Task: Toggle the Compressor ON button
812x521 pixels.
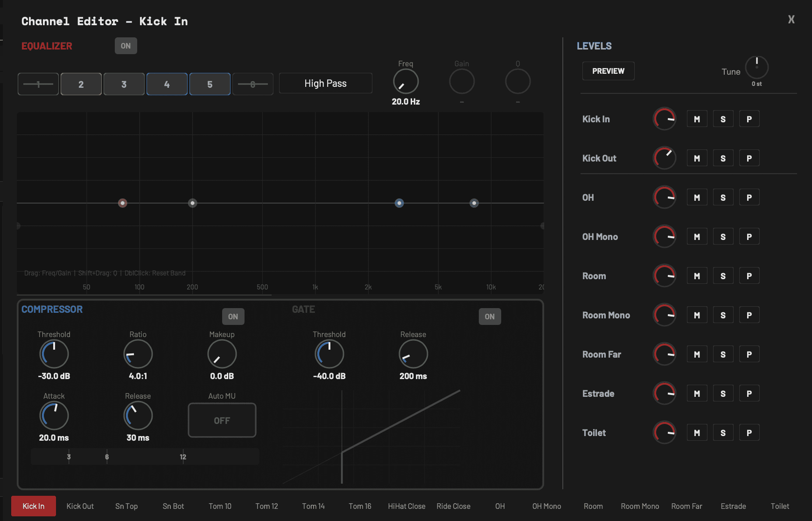Action: (233, 317)
